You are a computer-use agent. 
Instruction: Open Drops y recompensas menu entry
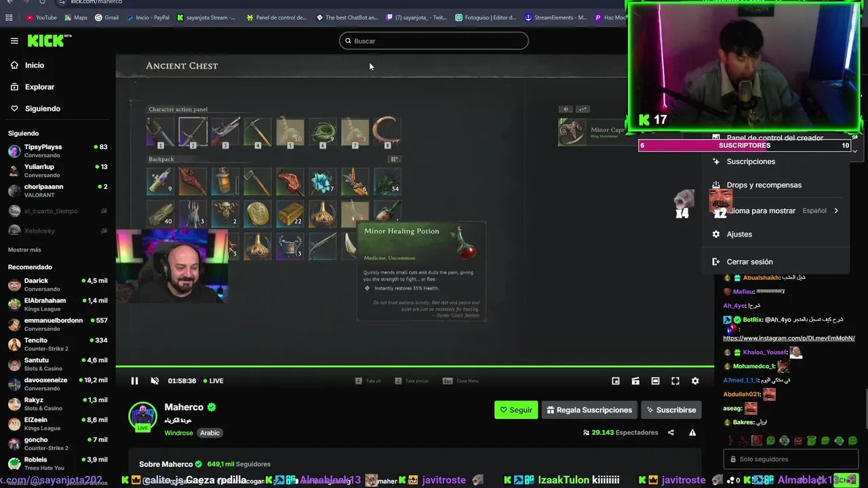pyautogui.click(x=775, y=185)
